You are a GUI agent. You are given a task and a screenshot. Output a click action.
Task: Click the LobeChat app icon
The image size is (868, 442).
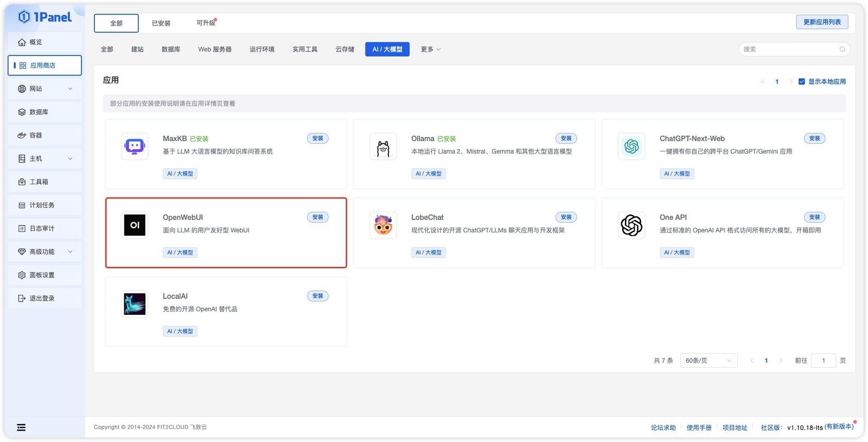pyautogui.click(x=383, y=225)
